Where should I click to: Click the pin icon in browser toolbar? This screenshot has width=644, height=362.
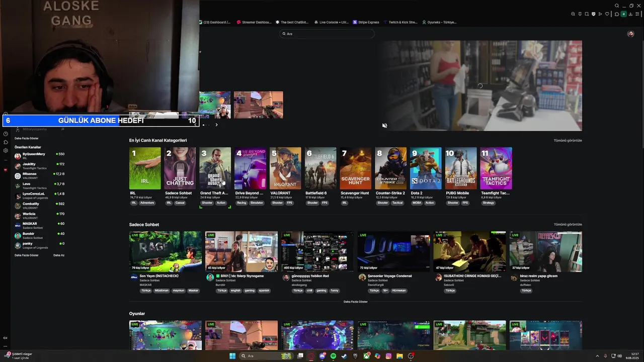click(580, 14)
